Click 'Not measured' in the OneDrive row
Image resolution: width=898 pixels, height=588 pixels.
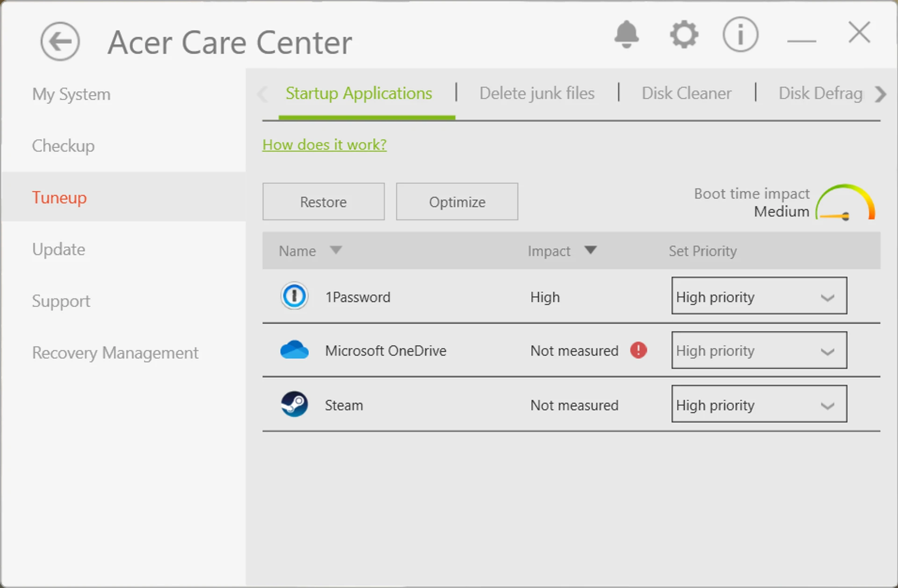574,351
